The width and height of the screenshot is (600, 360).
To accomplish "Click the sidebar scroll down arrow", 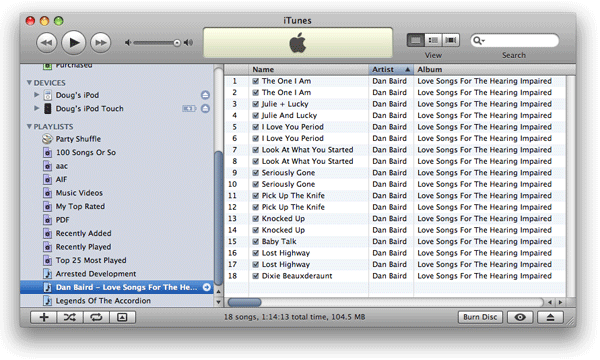I will 218,302.
